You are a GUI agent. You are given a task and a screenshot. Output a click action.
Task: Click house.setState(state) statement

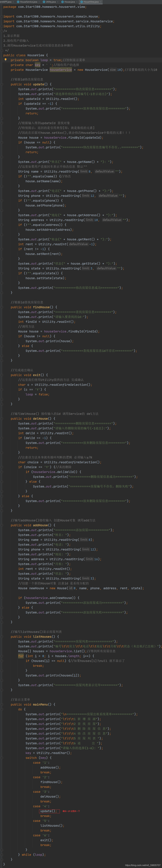tap(46, 278)
